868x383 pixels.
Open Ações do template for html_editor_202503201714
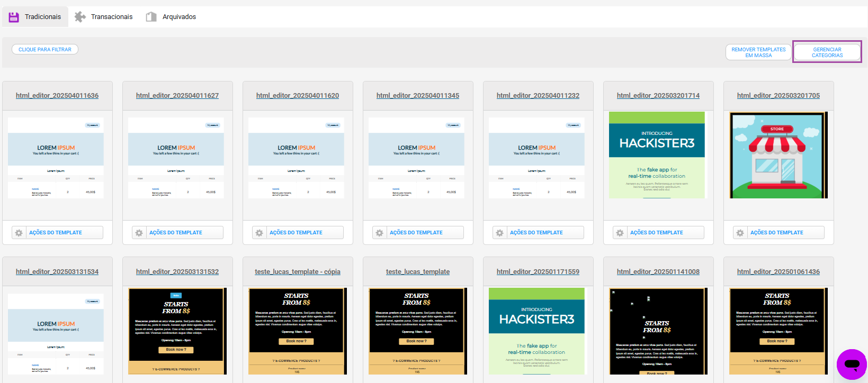(x=658, y=233)
